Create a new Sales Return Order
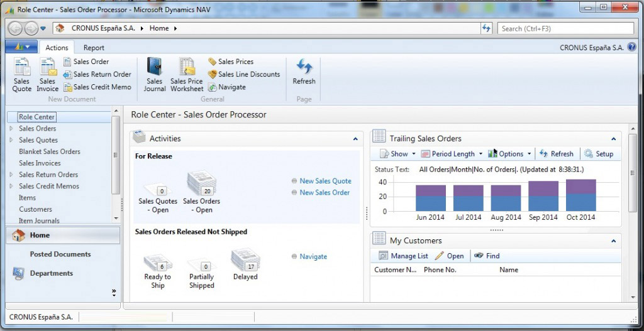This screenshot has width=644, height=331. 97,74
